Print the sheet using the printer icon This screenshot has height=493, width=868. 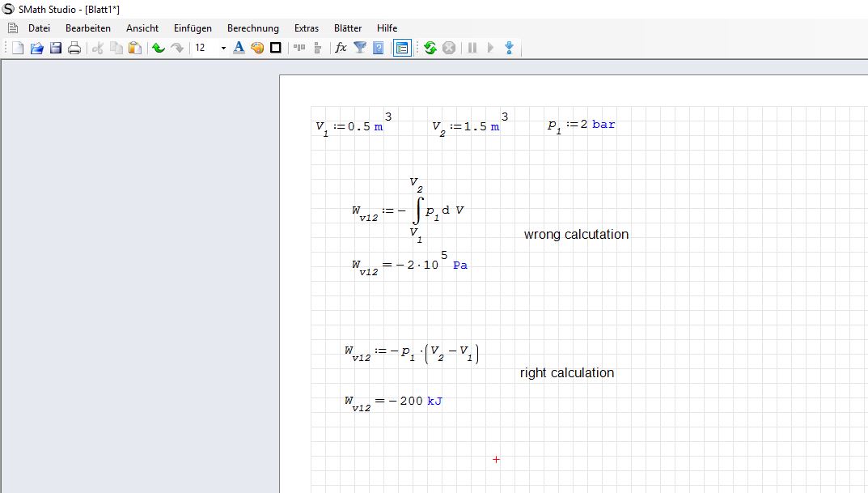coord(74,49)
